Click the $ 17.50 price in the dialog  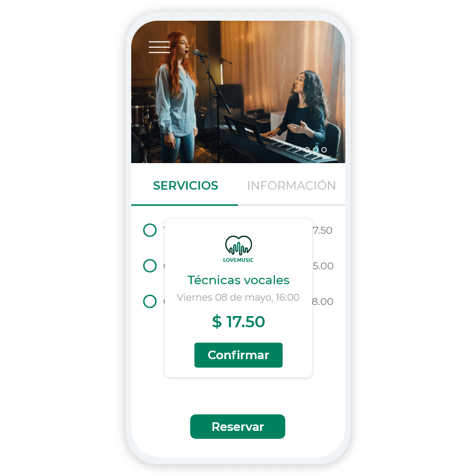click(239, 322)
